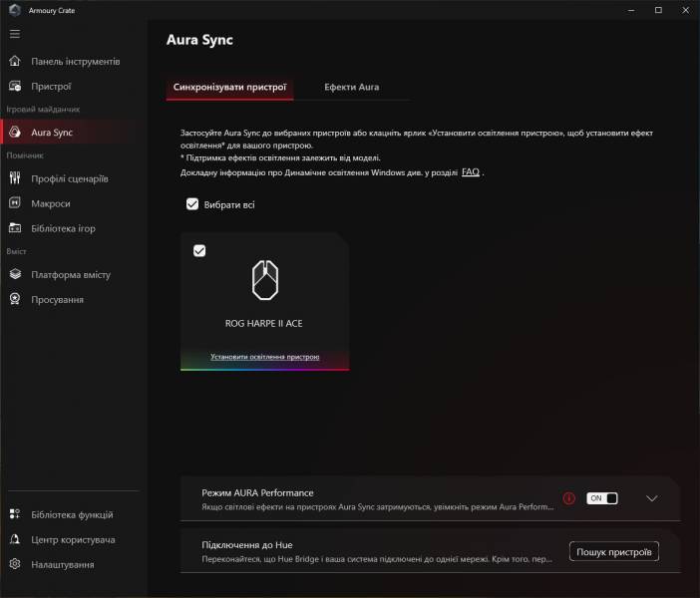Image resolution: width=700 pixels, height=598 pixels.
Task: Close the Armoury Crate window
Action: [x=686, y=10]
